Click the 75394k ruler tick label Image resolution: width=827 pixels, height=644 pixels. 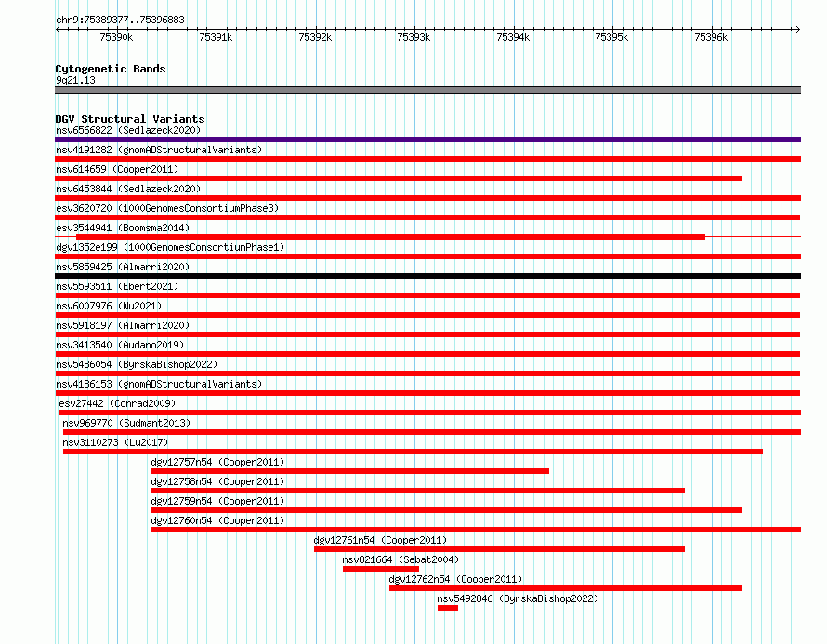click(x=513, y=37)
